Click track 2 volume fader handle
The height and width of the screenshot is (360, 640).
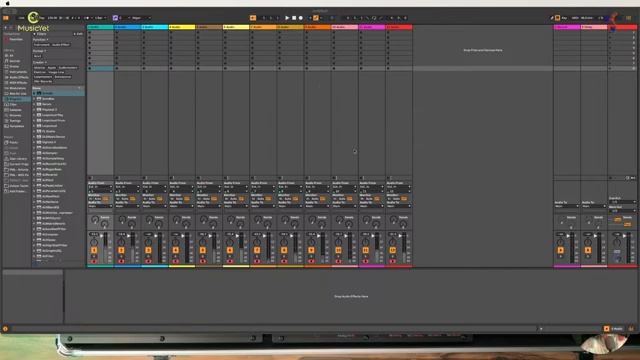(x=129, y=236)
